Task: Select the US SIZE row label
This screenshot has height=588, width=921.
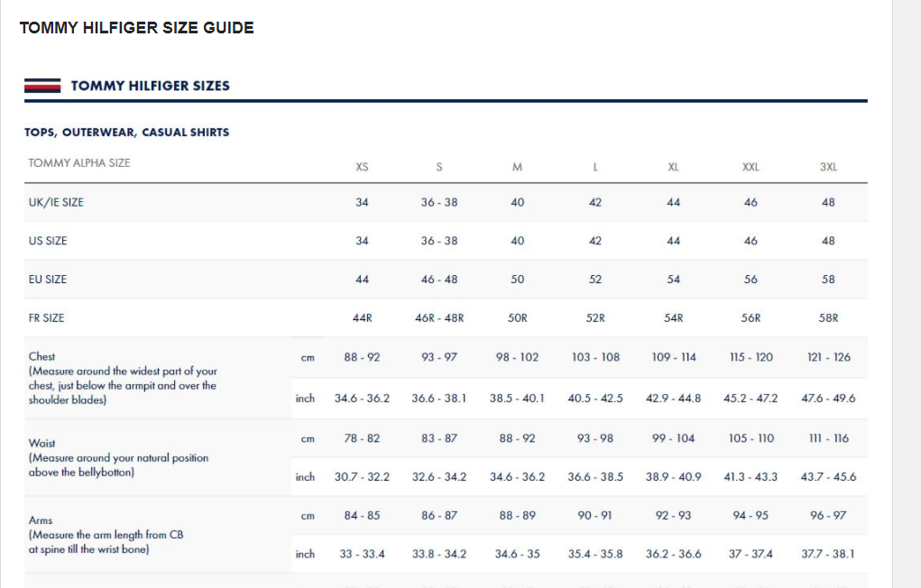Action: click(x=48, y=241)
